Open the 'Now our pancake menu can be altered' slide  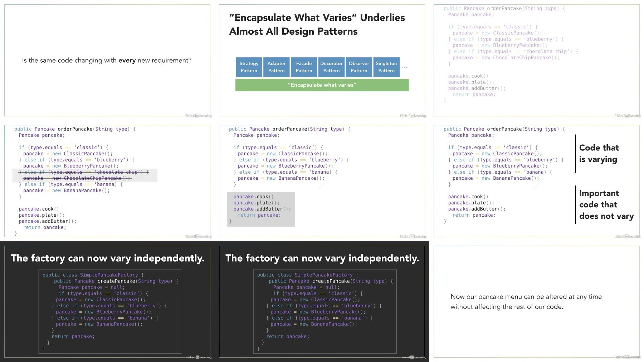coord(537,301)
